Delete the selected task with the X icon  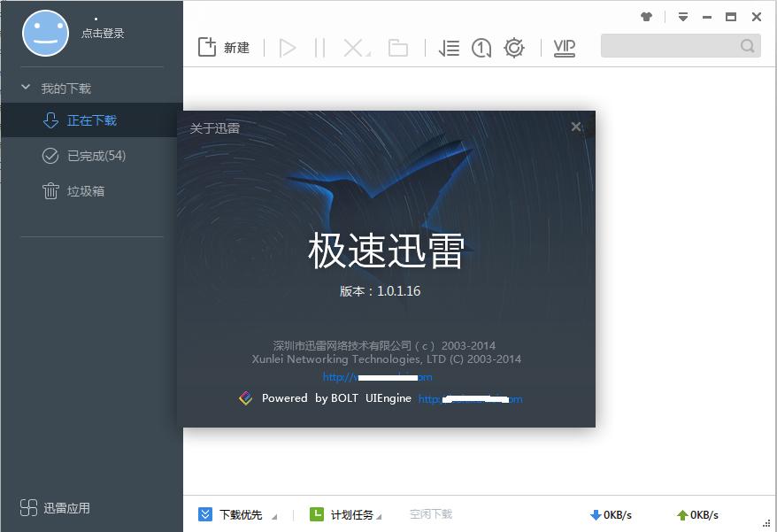pyautogui.click(x=352, y=48)
